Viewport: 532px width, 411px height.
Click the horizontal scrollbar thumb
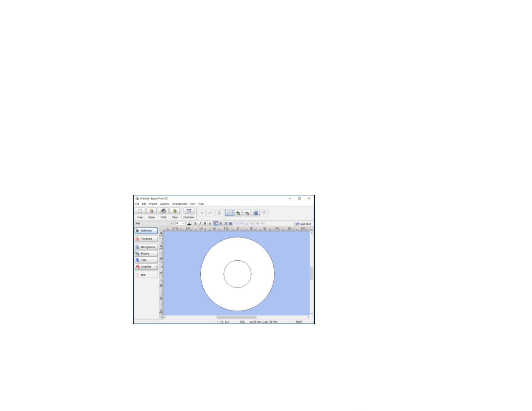point(236,317)
